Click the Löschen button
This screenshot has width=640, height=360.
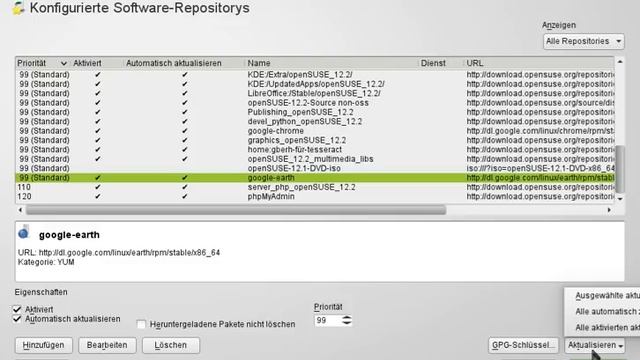171,345
